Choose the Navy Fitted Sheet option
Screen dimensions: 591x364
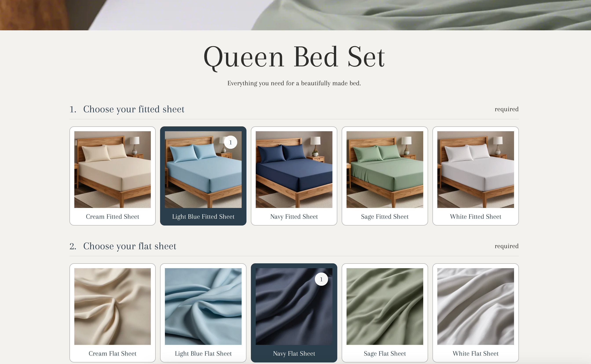[294, 176]
